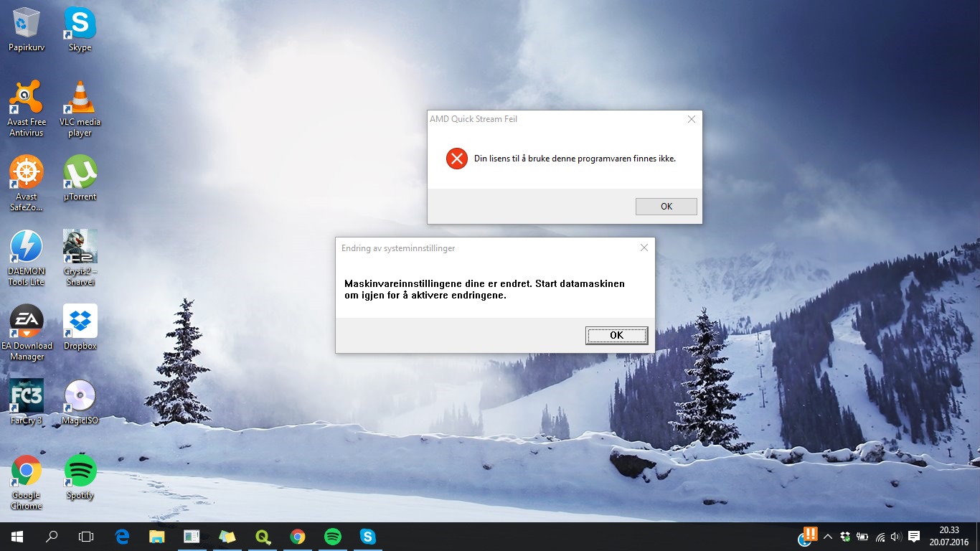Click OK in Endring av systeminnstillinger dialog
This screenshot has height=551, width=980.
coord(617,335)
